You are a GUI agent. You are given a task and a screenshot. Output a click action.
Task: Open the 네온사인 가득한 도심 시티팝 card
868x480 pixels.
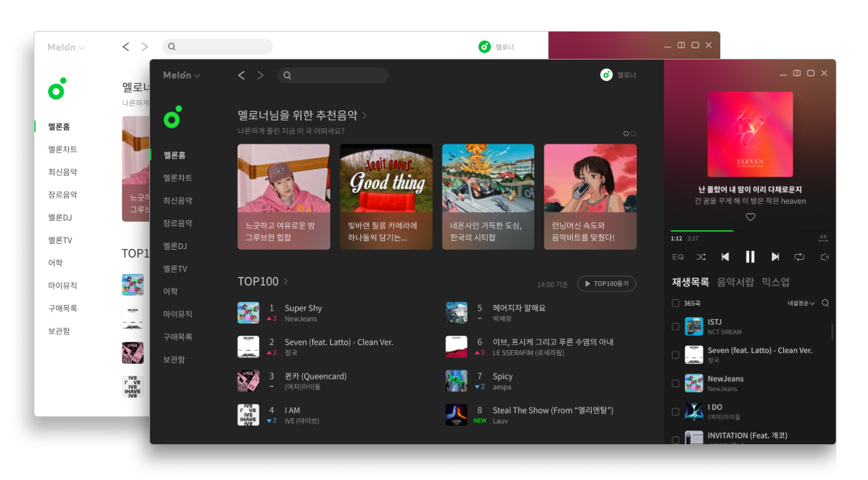click(x=488, y=197)
